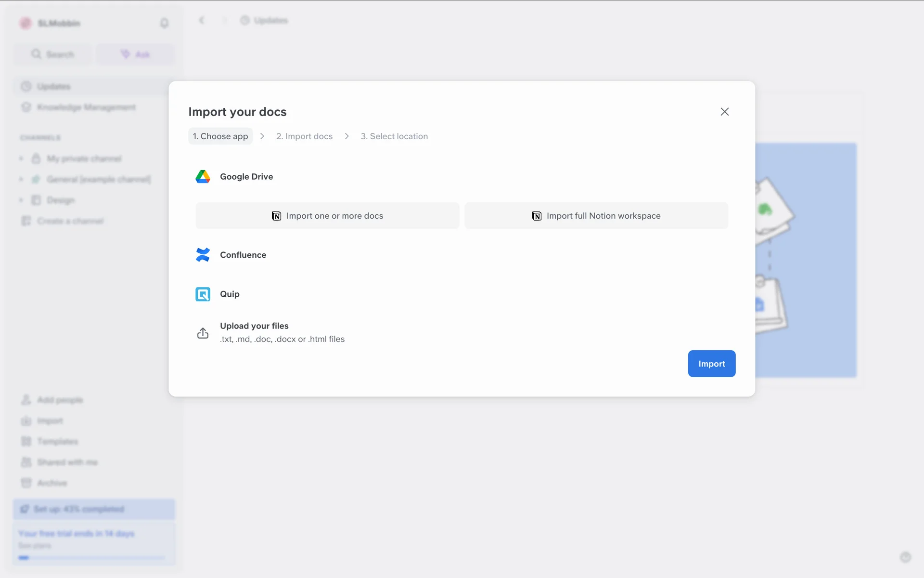Expand the General example channel item
The height and width of the screenshot is (578, 924).
21,179
